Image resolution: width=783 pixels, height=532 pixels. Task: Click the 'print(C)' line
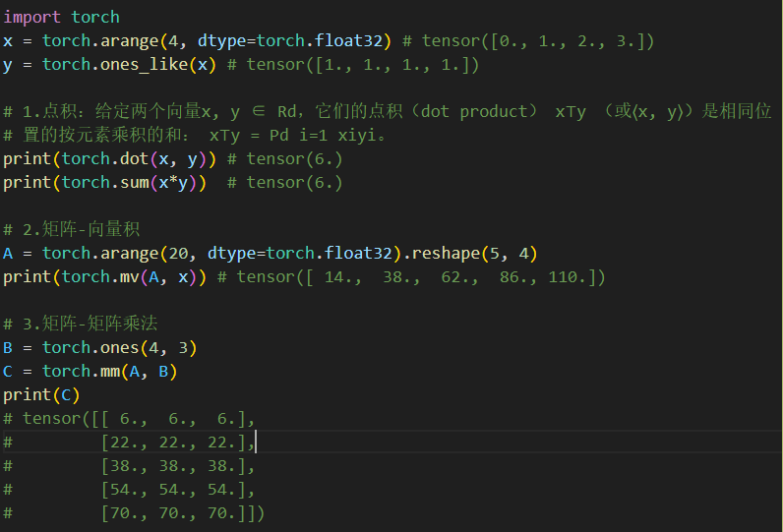click(41, 394)
